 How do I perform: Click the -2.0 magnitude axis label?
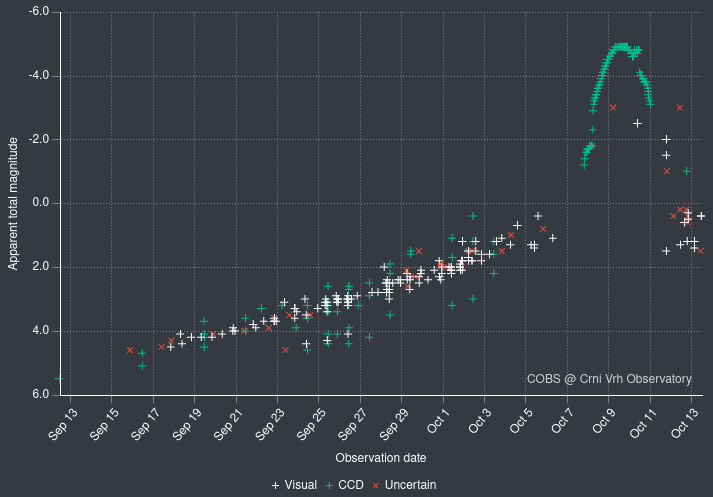(x=39, y=139)
